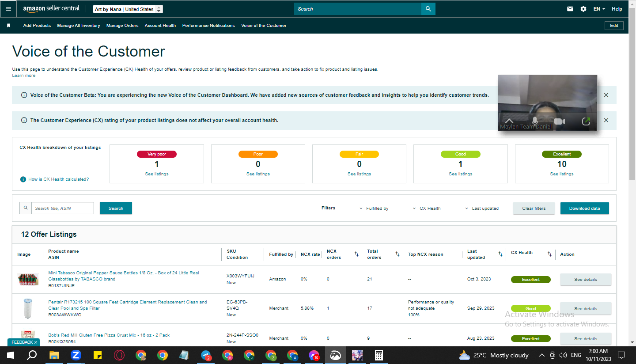This screenshot has height=364, width=636.
Task: Mute microphone in video call overlay
Action: [535, 121]
